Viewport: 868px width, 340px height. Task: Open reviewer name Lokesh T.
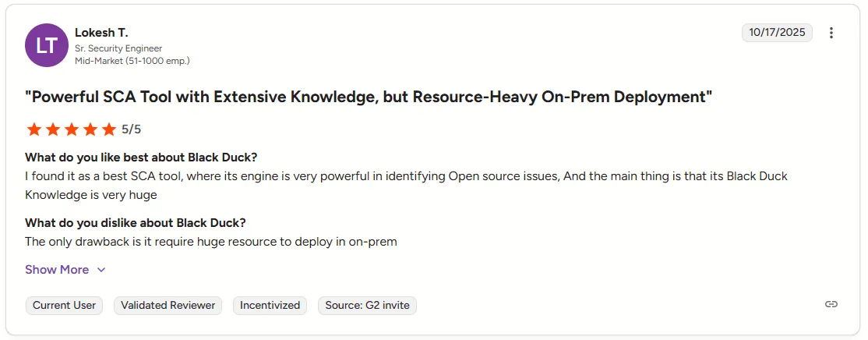[x=101, y=33]
